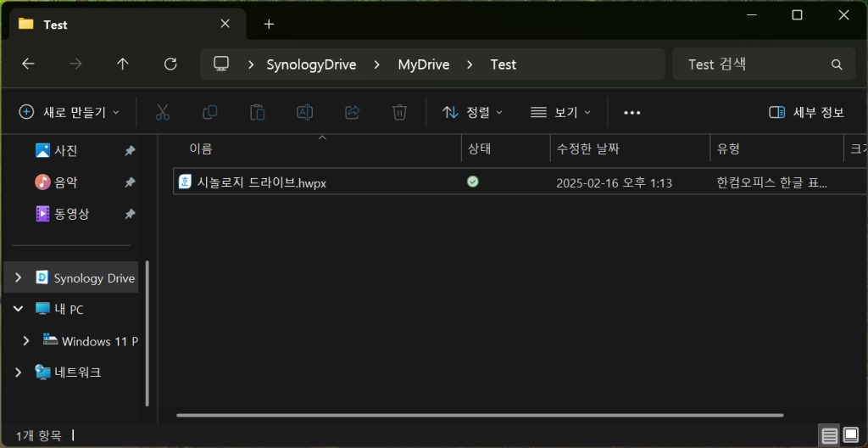
Task: Expand the 네트워크 tree node
Action: click(19, 372)
